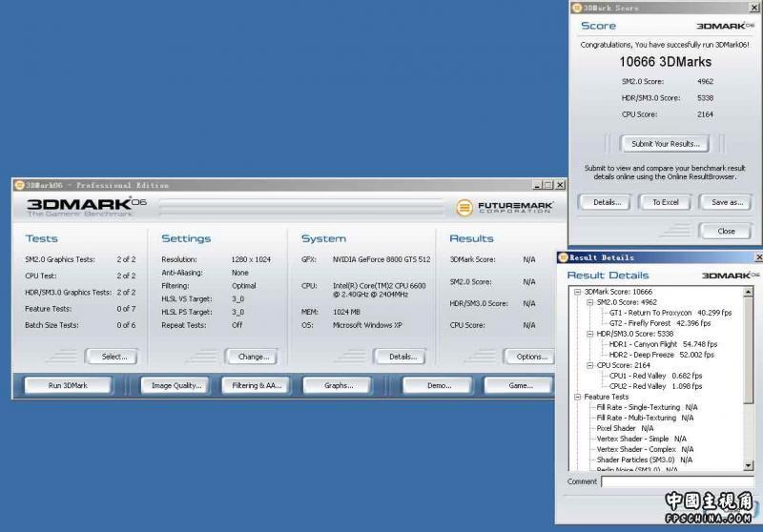Select Fill Rate - Multi-Texturing row
This screenshot has width=763, height=532.
click(x=645, y=419)
